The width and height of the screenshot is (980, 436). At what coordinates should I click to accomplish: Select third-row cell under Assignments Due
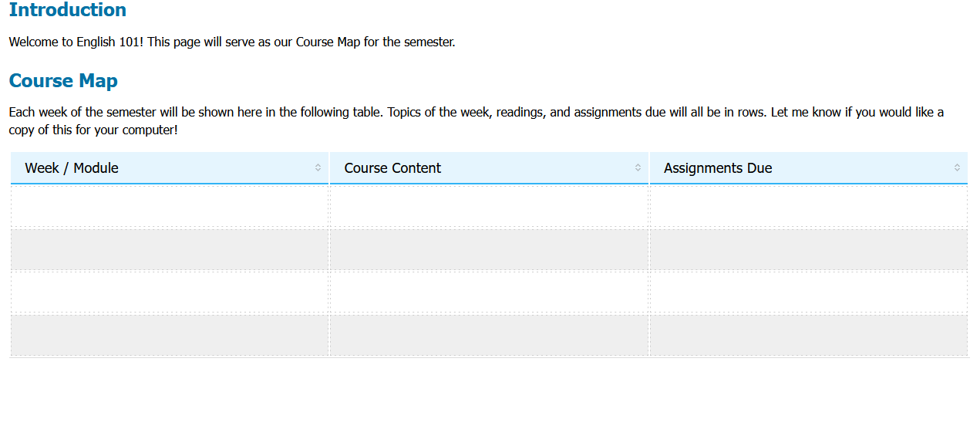coord(808,292)
